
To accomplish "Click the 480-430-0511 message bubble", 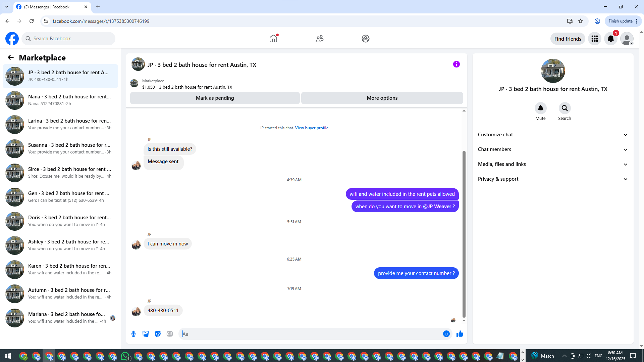I will (163, 311).
